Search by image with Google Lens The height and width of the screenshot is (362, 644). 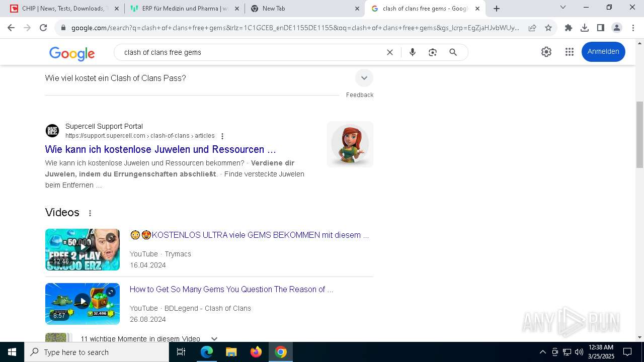433,52
